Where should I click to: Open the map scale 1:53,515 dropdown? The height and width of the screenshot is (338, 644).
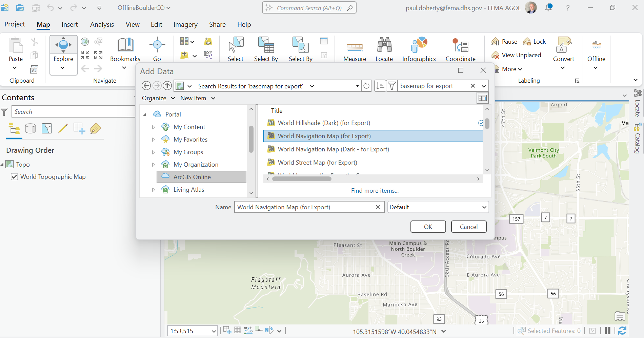point(214,331)
